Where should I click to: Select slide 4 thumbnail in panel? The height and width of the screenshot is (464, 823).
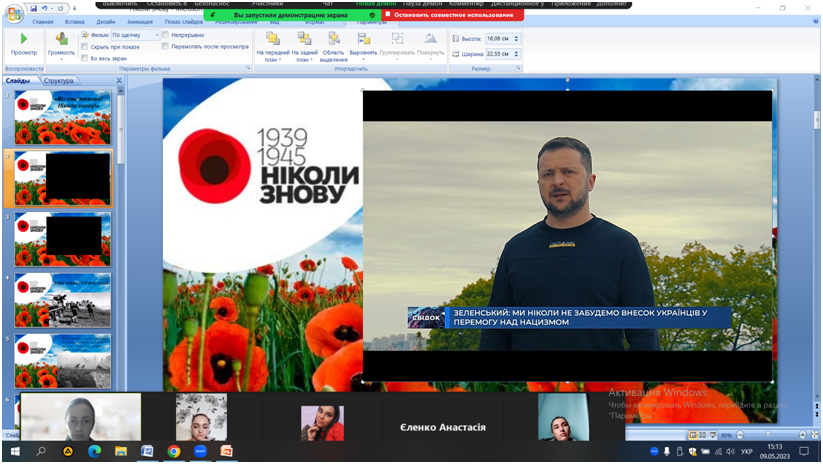pyautogui.click(x=63, y=299)
